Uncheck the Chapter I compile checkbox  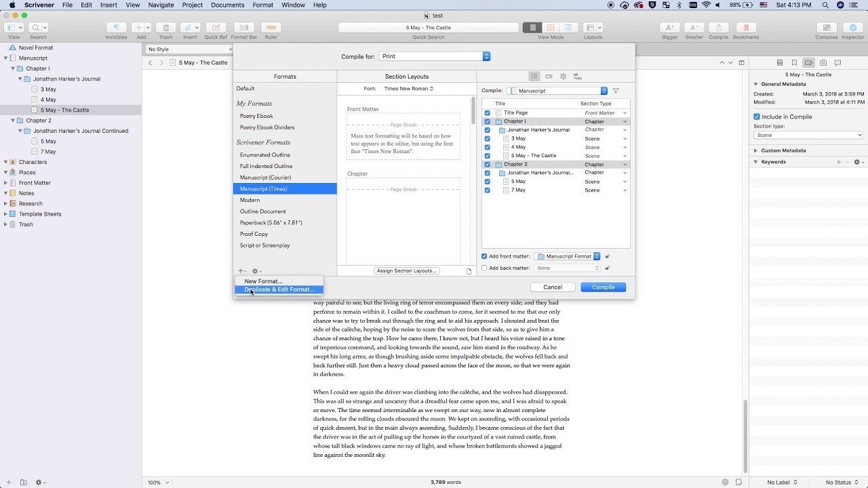487,122
